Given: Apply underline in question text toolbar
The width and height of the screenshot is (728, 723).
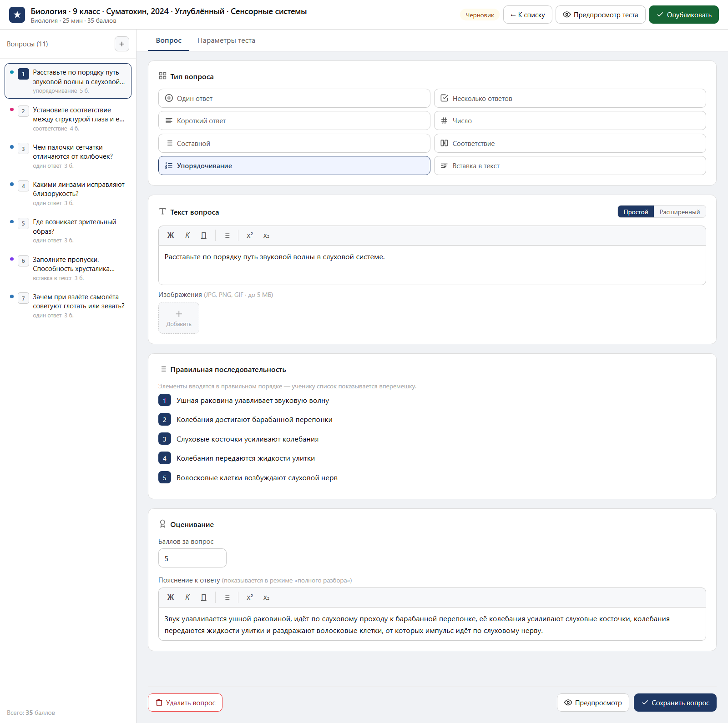Looking at the screenshot, I should pyautogui.click(x=204, y=236).
